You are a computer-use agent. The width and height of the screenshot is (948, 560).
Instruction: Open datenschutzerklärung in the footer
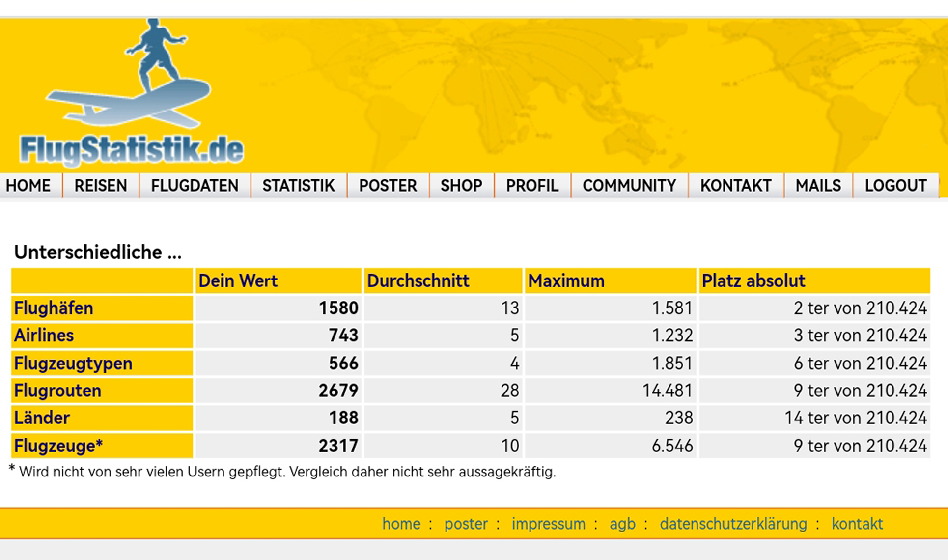[733, 524]
